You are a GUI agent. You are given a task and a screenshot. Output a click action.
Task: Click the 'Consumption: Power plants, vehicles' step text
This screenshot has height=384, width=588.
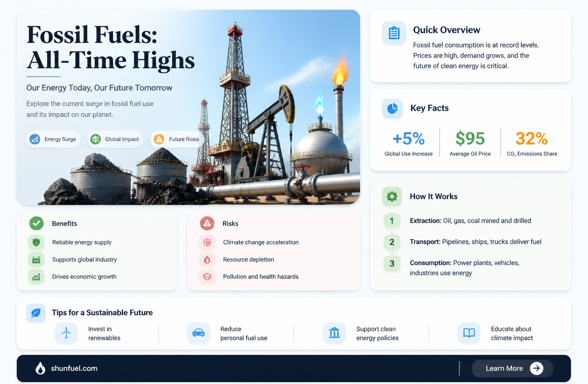[464, 268]
